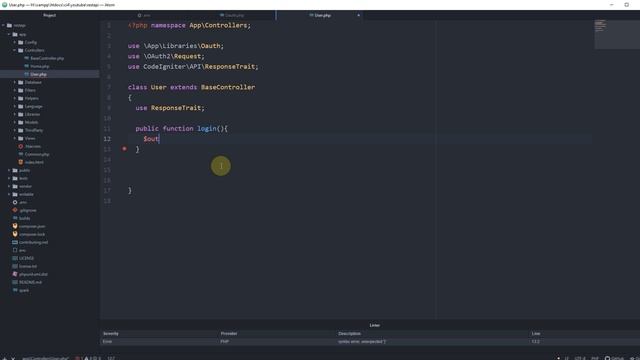Click the public folder icon

coord(15,170)
